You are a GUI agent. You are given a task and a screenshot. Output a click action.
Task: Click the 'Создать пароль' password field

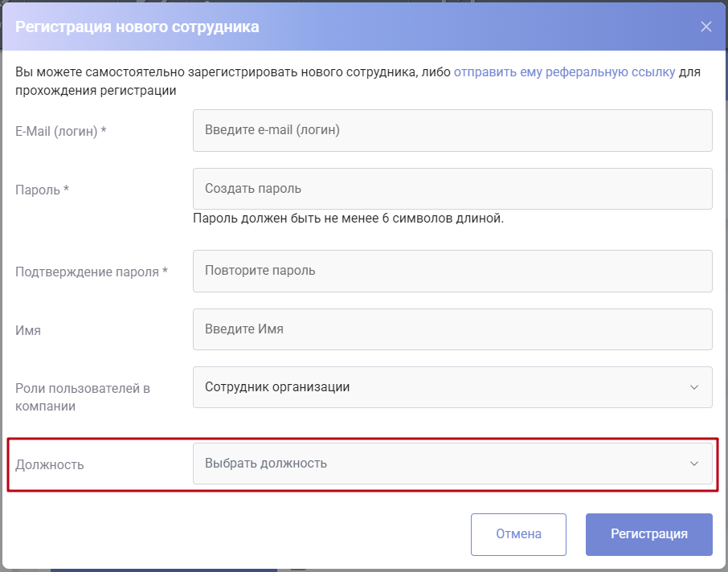(x=452, y=189)
